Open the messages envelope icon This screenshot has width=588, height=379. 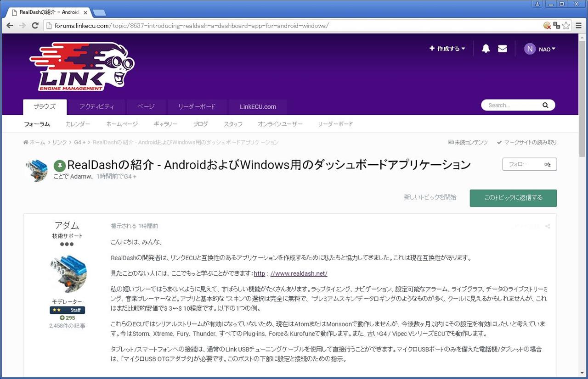[x=503, y=49]
